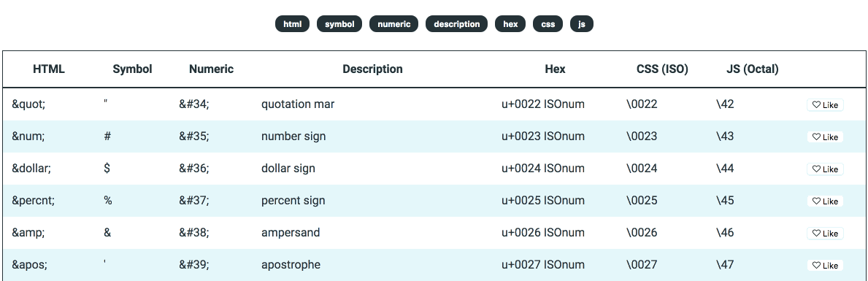
Task: Click the \46 JS octal code
Action: coord(725,232)
